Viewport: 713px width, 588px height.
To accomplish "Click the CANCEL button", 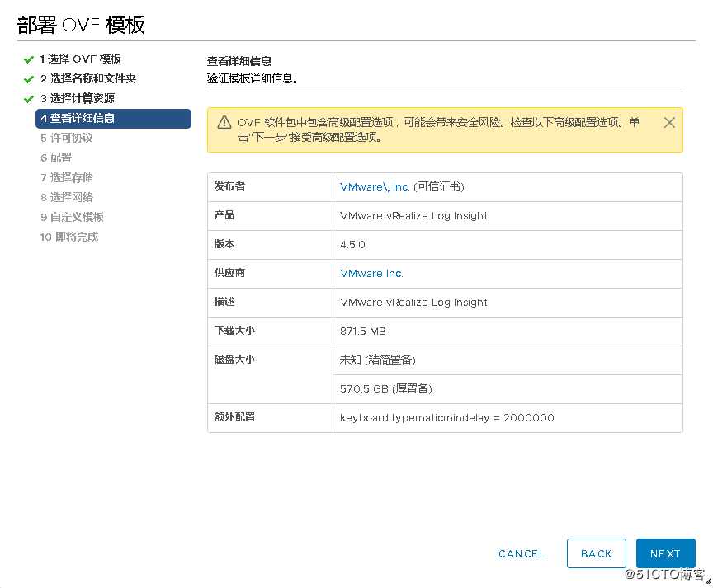I will click(522, 553).
